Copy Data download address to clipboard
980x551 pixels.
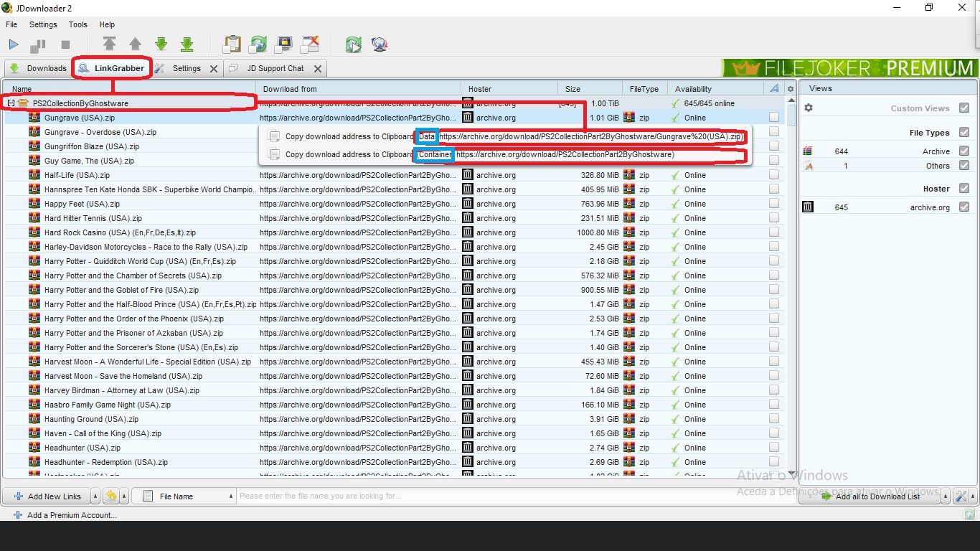505,136
